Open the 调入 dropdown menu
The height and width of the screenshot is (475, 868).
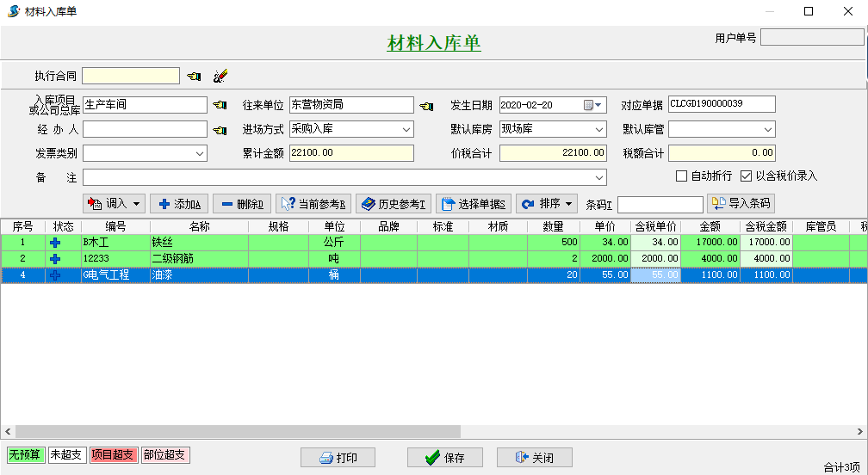coord(114,204)
